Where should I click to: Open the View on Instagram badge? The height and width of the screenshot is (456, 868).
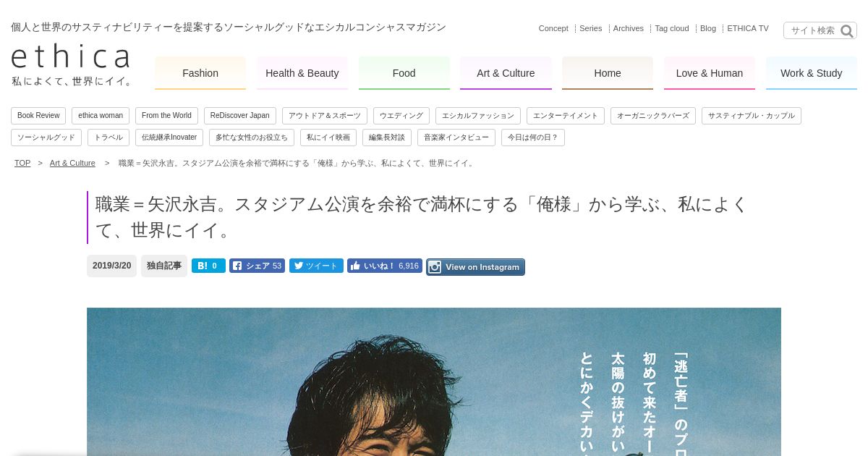tap(475, 267)
